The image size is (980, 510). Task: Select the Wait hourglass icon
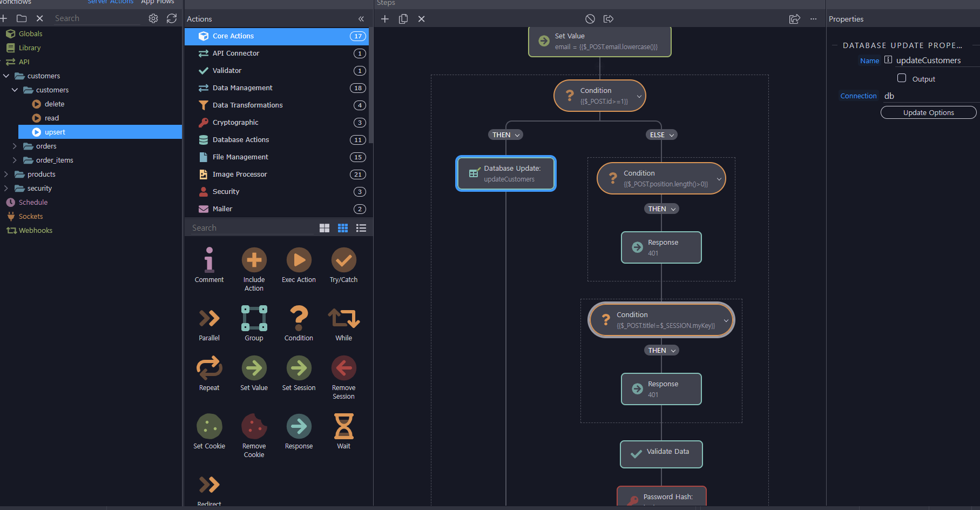click(x=343, y=427)
